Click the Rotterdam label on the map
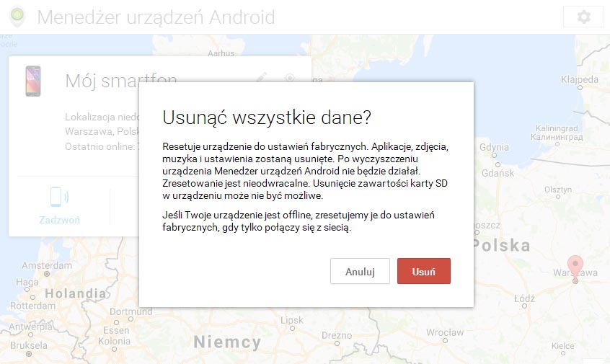 [x=32, y=306]
